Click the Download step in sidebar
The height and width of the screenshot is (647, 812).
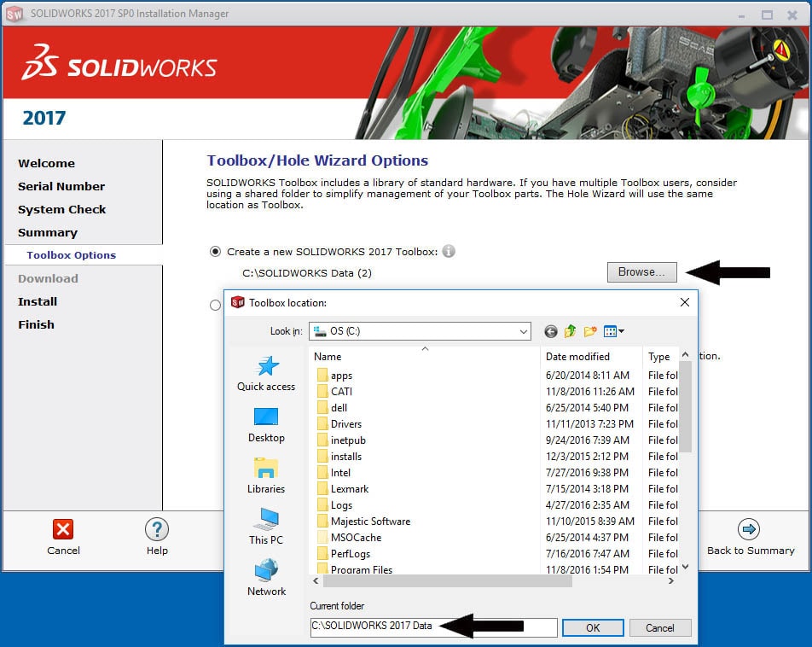point(48,278)
